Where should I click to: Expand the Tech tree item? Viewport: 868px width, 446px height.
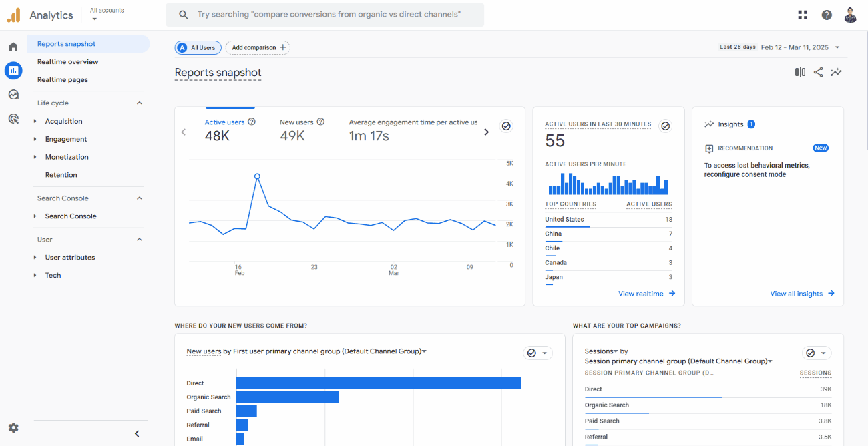tap(35, 275)
